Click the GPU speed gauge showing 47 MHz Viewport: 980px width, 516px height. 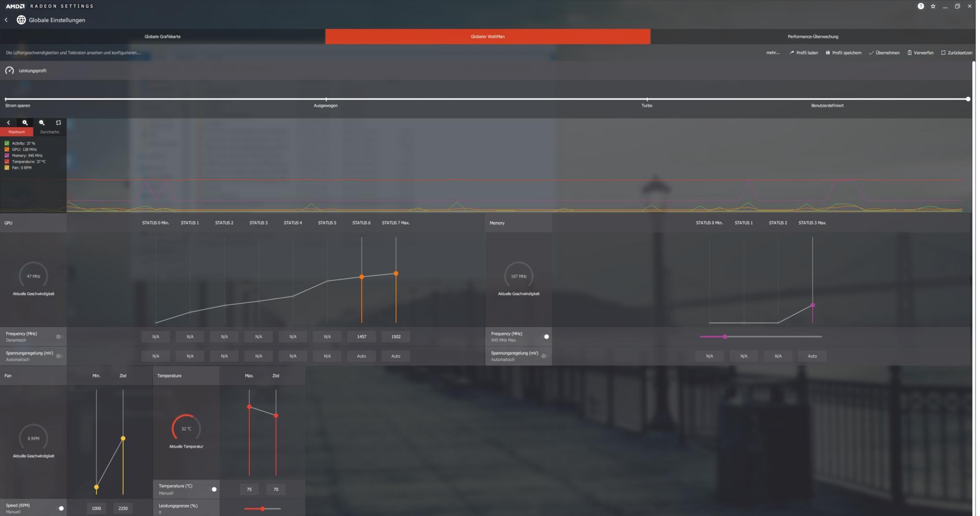pos(33,276)
